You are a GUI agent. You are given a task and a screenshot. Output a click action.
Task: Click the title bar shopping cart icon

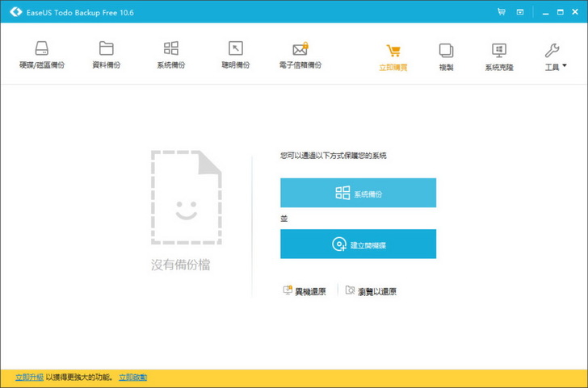(x=501, y=12)
